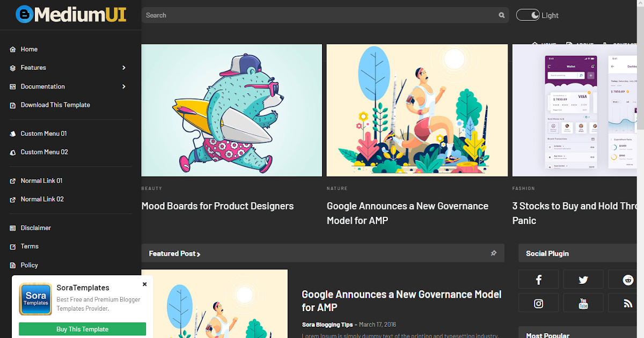Screen dimensions: 644x338
Task: Click the Featured Post chevron arrow
Action: click(x=197, y=253)
